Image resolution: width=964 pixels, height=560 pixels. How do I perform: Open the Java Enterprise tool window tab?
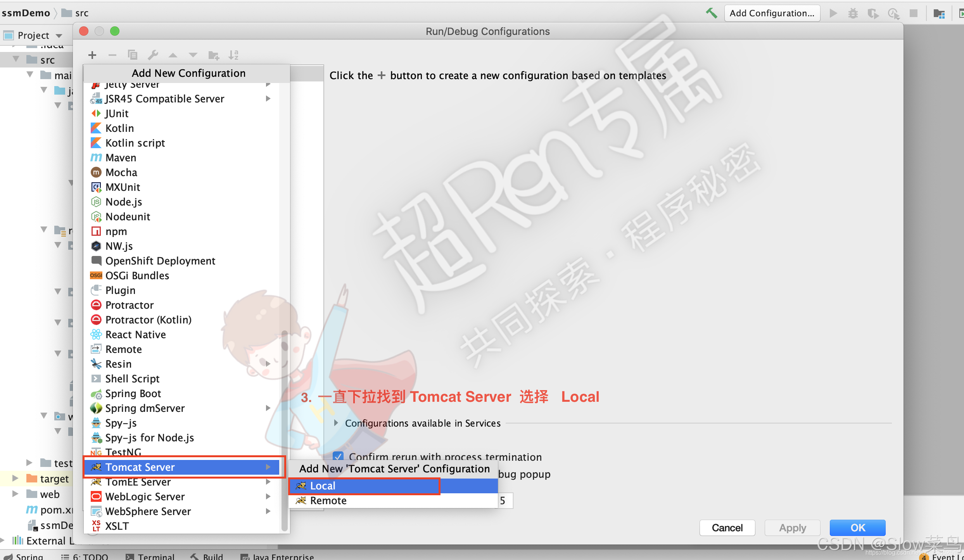tap(277, 556)
